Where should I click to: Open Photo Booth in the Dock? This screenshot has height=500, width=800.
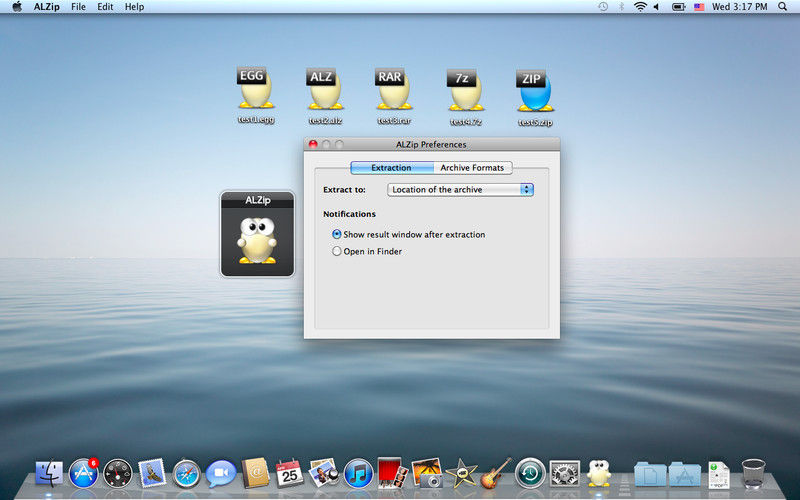392,472
